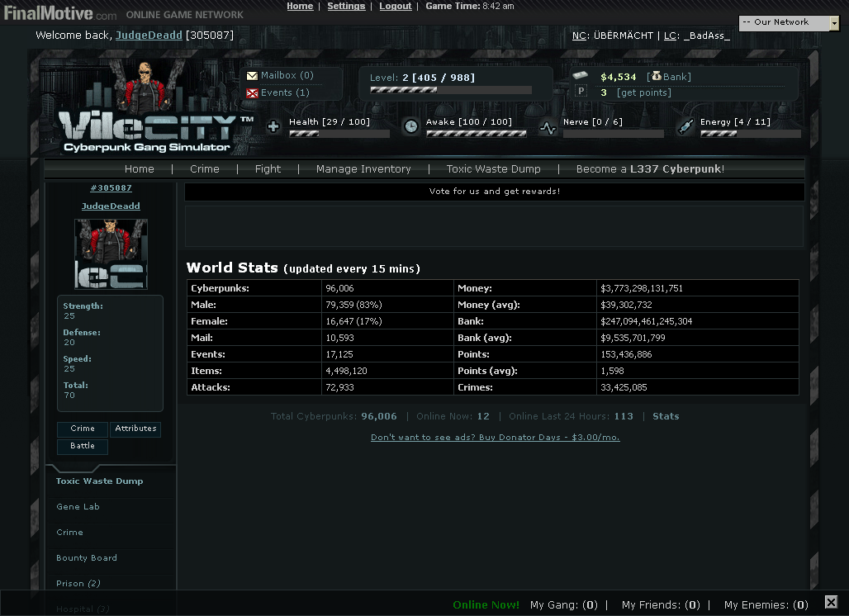Click the Events flag icon
Viewport: 849px width, 616px height.
point(252,93)
